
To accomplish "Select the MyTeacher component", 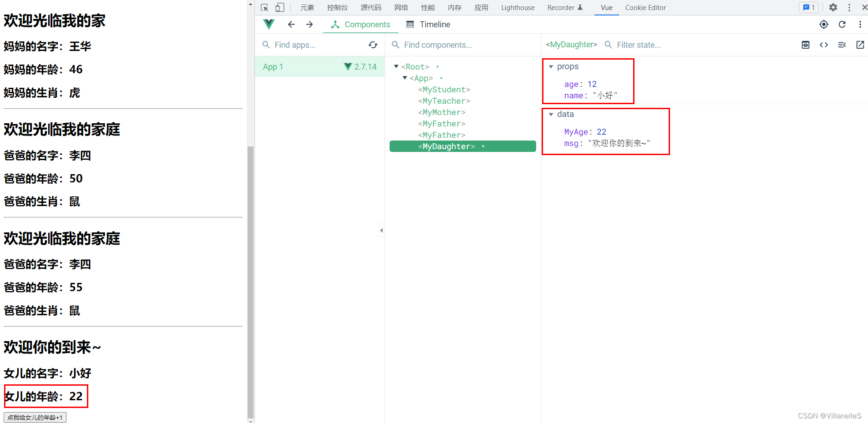I will pos(444,101).
